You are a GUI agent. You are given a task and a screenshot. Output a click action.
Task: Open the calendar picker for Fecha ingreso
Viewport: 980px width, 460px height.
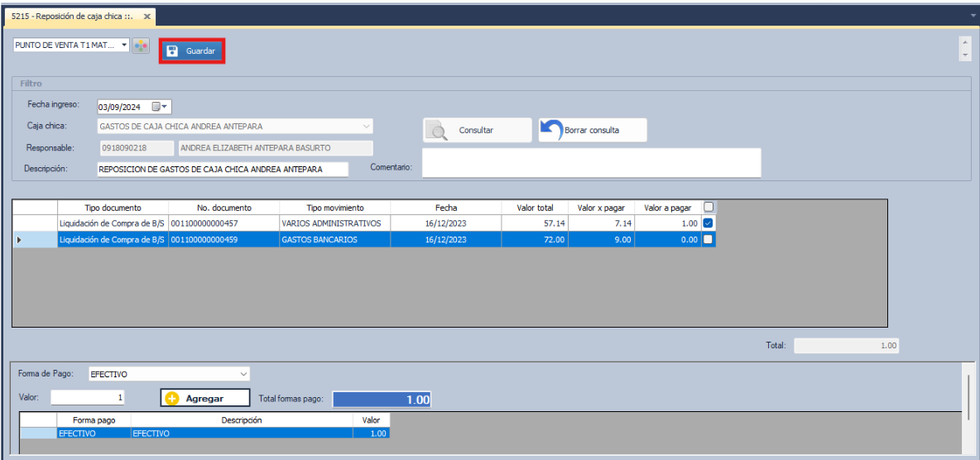pyautogui.click(x=159, y=107)
